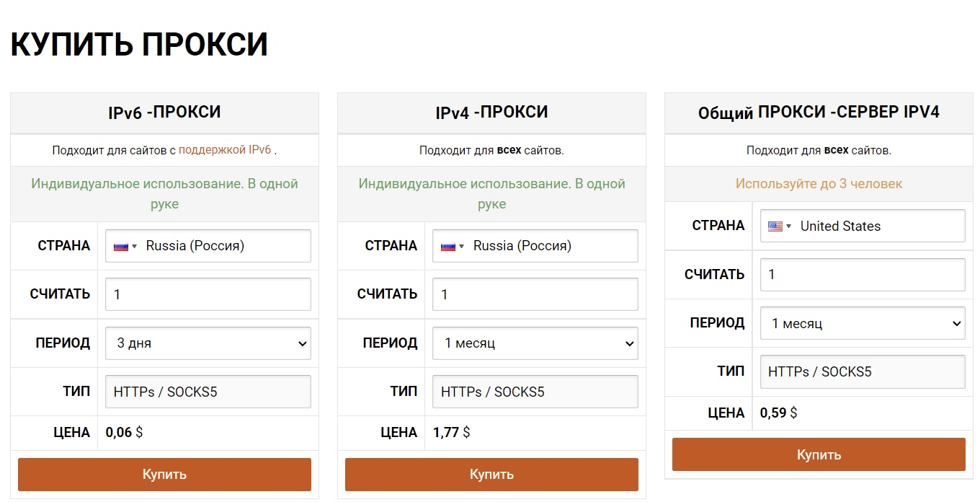Select the СЧИТАТЬ quantity field in IPv6 column
Viewport: 980px width, 502px height.
tap(208, 294)
